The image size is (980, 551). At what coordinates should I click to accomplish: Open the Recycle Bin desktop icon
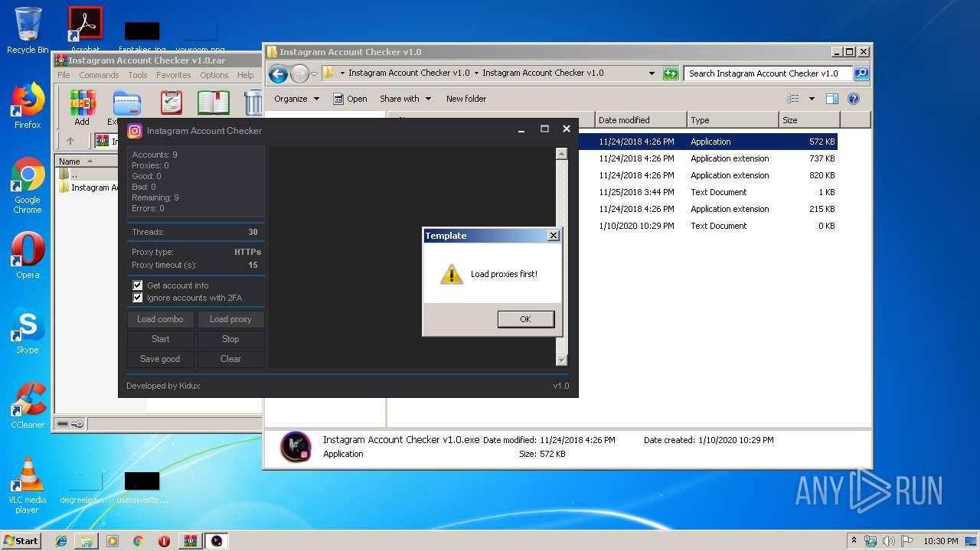point(28,31)
